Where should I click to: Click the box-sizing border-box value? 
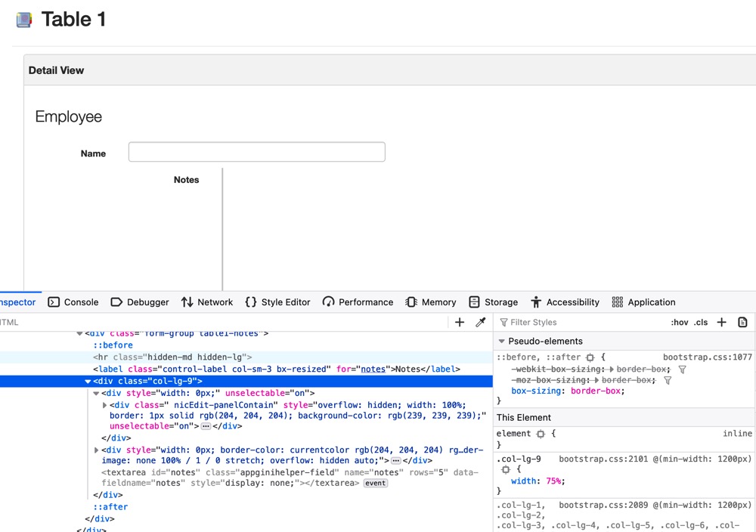tap(597, 391)
